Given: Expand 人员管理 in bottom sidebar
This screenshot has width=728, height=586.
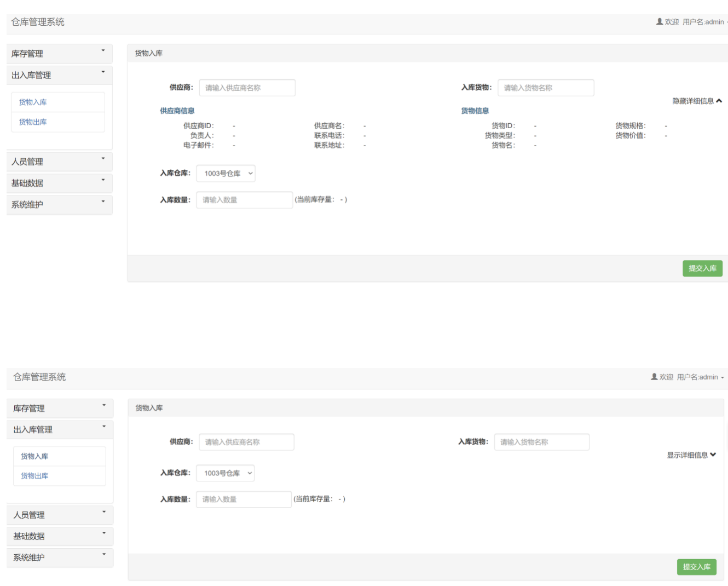Looking at the screenshot, I should click(60, 515).
